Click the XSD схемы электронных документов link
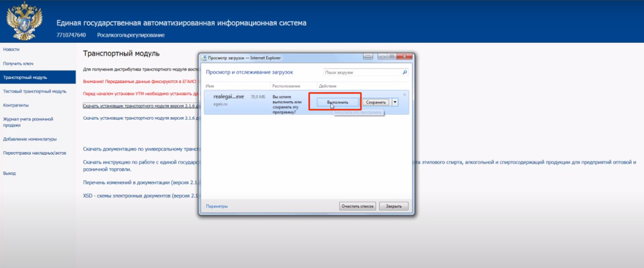The width and height of the screenshot is (644, 268). coord(140,196)
